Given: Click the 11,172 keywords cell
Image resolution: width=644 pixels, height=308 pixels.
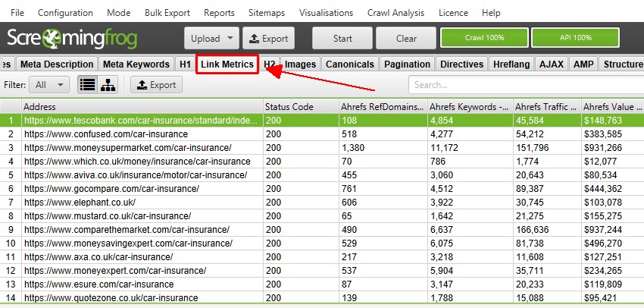Looking at the screenshot, I should (x=470, y=148).
